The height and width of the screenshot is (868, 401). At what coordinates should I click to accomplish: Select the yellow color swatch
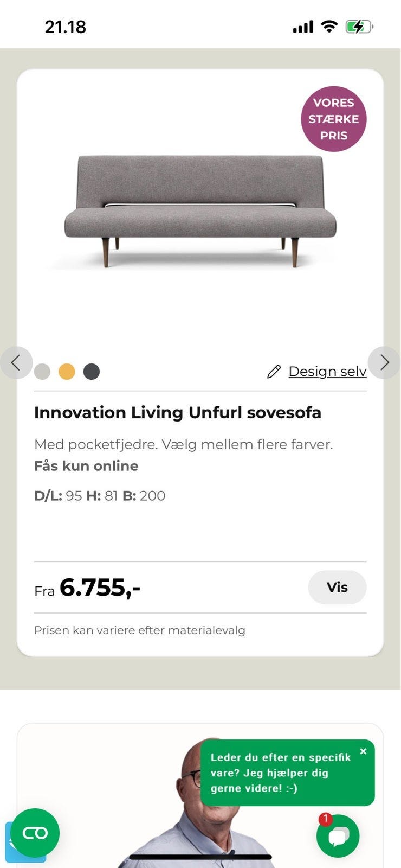click(x=67, y=372)
